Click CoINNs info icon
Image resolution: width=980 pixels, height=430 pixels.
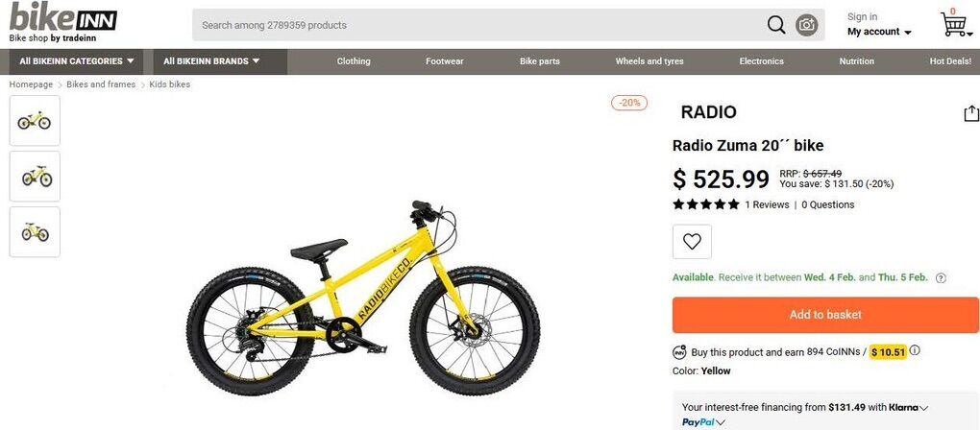pos(915,350)
